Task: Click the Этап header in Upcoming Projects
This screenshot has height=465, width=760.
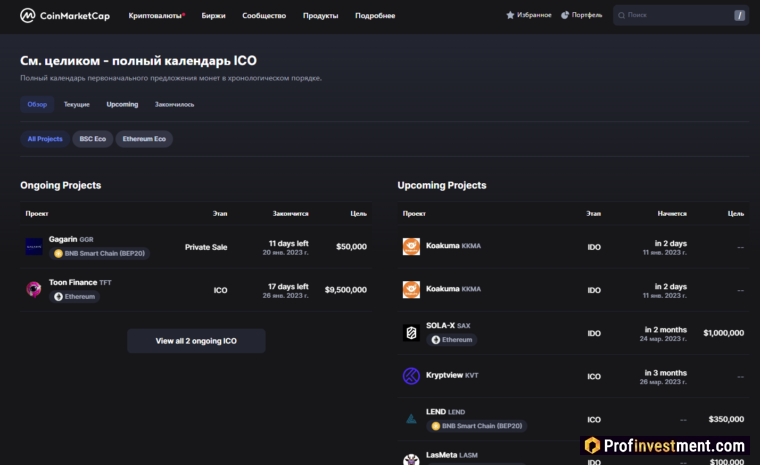Action: (593, 213)
